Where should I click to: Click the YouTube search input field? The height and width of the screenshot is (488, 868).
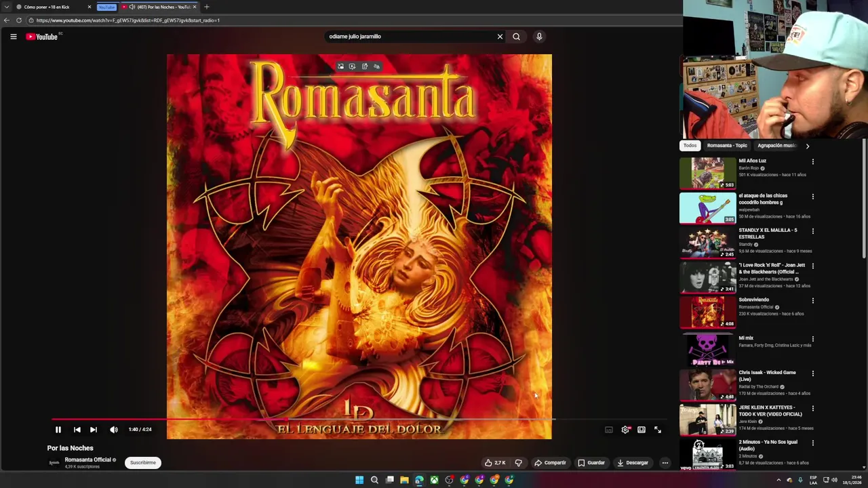click(x=410, y=37)
